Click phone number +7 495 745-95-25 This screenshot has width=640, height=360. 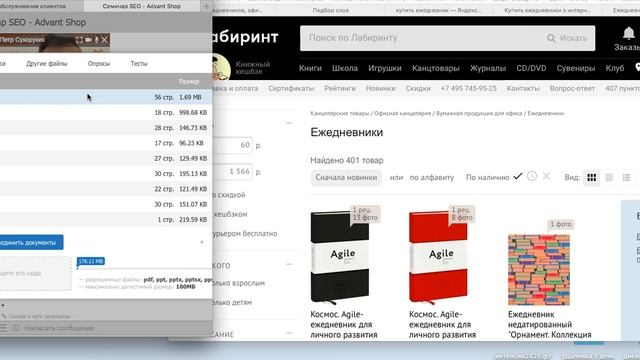click(x=469, y=88)
